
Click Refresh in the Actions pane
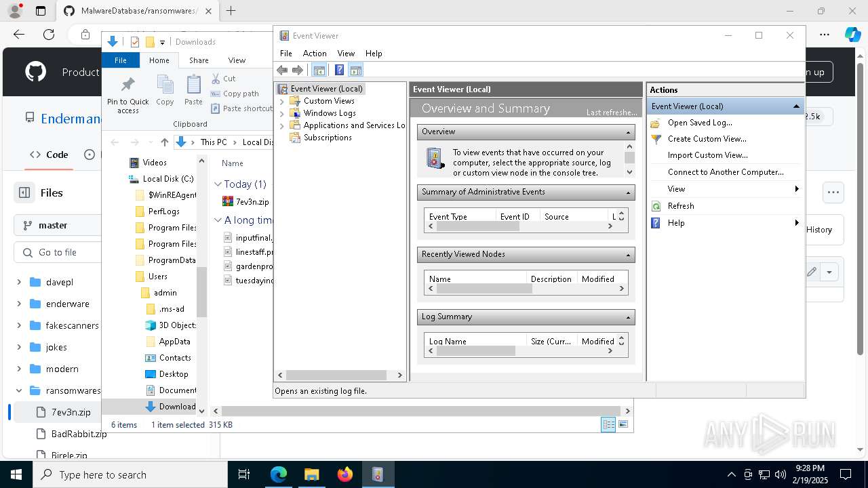[680, 206]
